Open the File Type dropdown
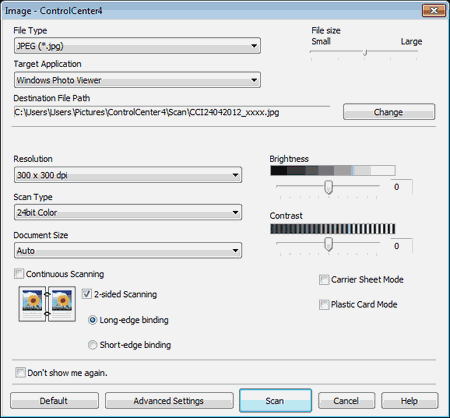 pos(137,46)
